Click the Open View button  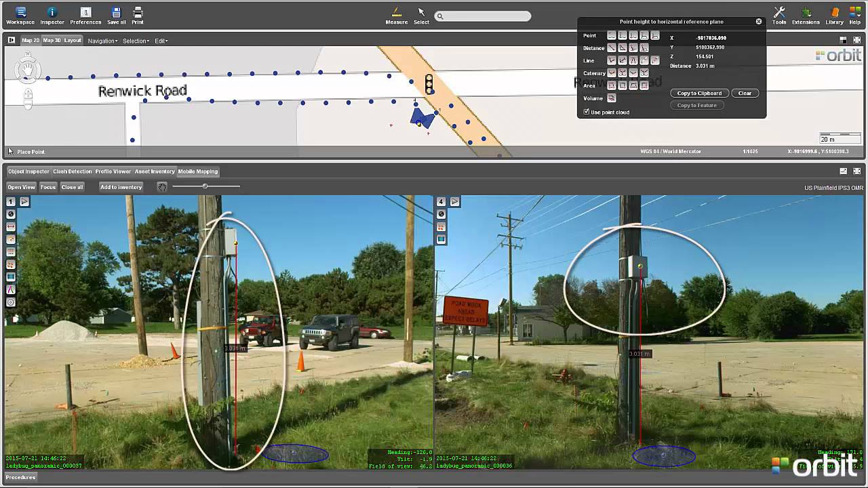pos(21,187)
